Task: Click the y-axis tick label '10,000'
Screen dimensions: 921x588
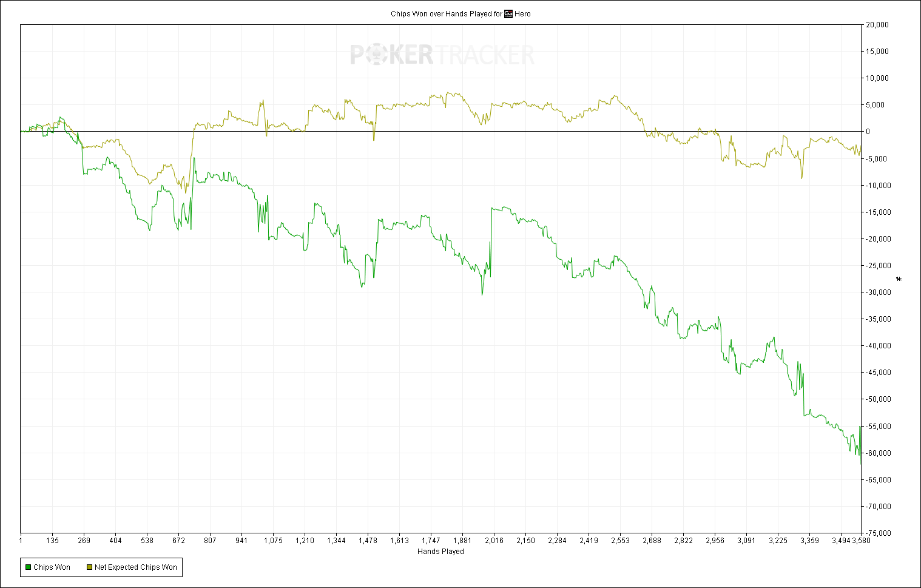Action: click(877, 78)
